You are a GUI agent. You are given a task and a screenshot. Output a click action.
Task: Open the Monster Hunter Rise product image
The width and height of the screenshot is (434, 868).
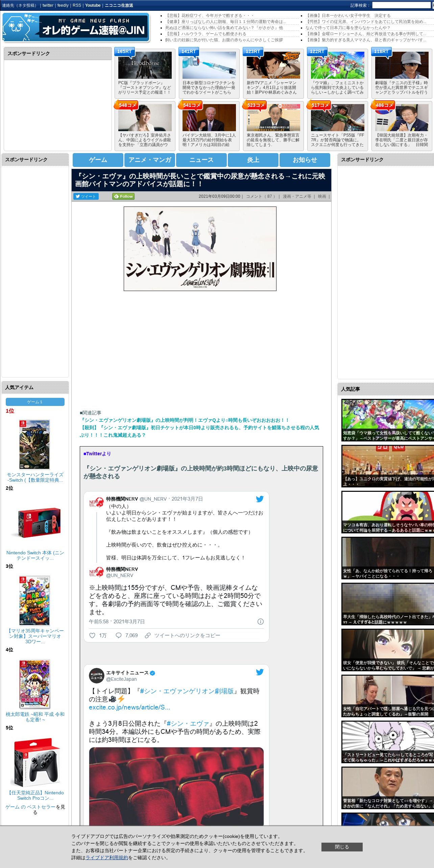pyautogui.click(x=34, y=444)
